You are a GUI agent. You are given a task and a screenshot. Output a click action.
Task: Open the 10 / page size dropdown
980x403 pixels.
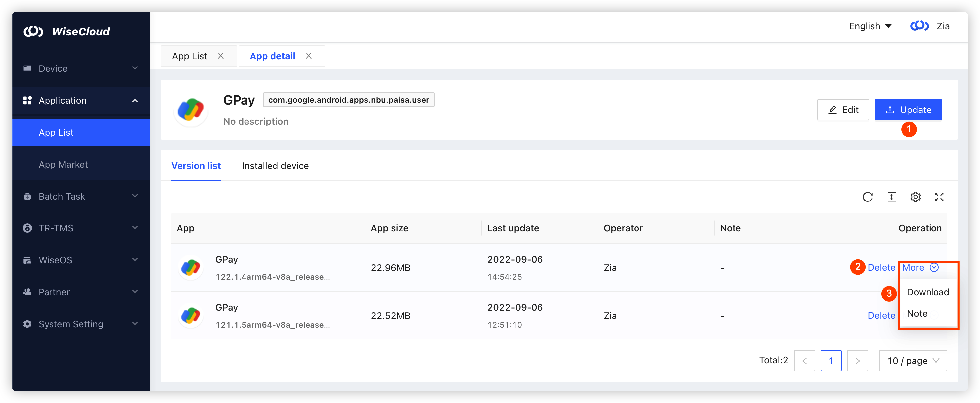click(x=913, y=361)
